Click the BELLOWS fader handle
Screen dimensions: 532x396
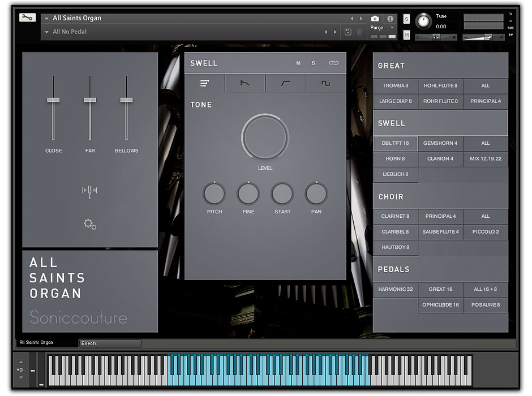(x=127, y=100)
